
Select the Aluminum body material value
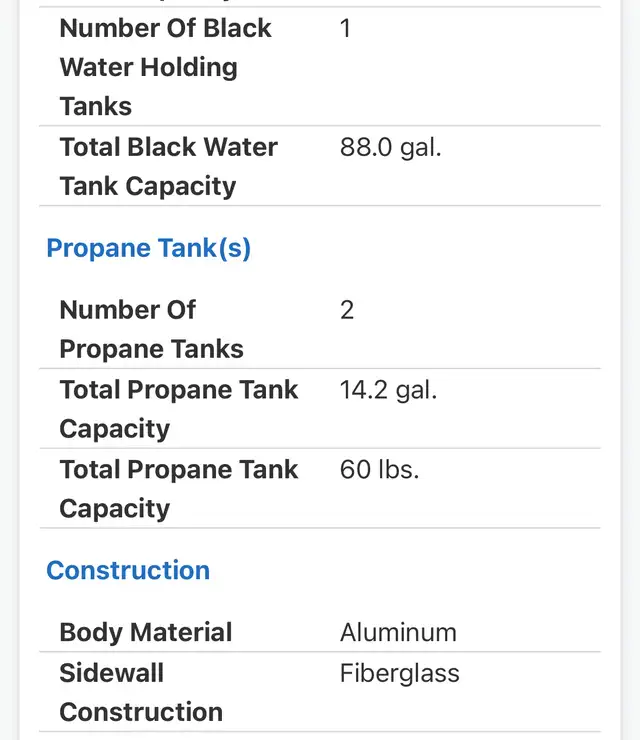tap(398, 632)
